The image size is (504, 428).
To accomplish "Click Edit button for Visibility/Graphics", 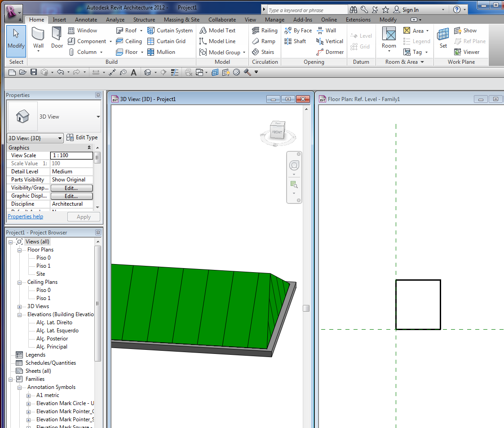I will tap(71, 188).
